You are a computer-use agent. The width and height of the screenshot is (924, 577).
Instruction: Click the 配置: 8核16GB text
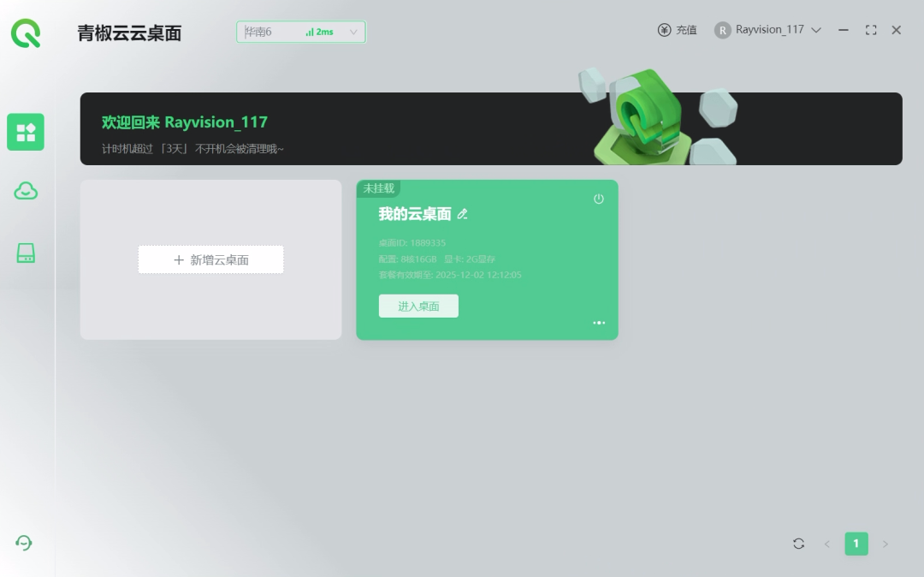[408, 259]
